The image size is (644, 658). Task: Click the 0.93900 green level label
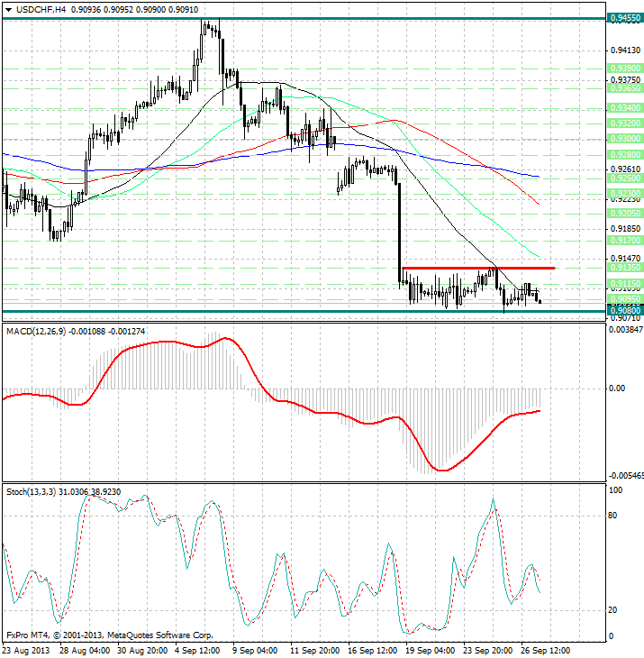(625, 68)
